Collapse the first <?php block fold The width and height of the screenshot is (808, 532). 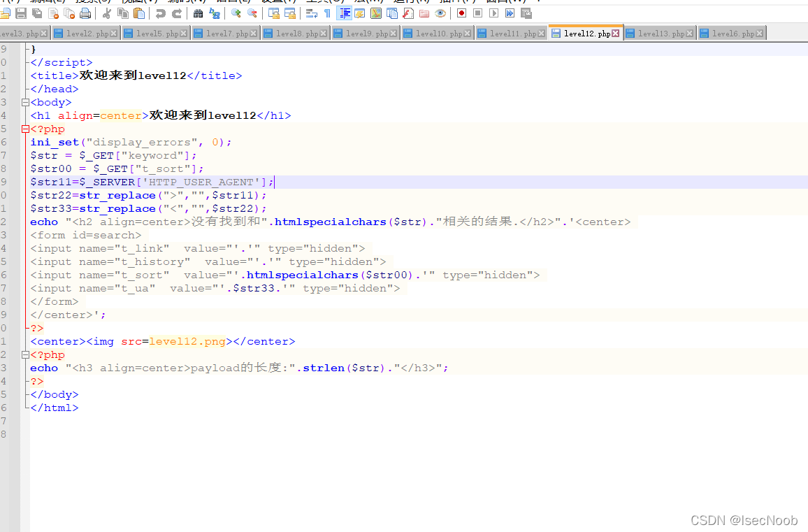point(25,129)
